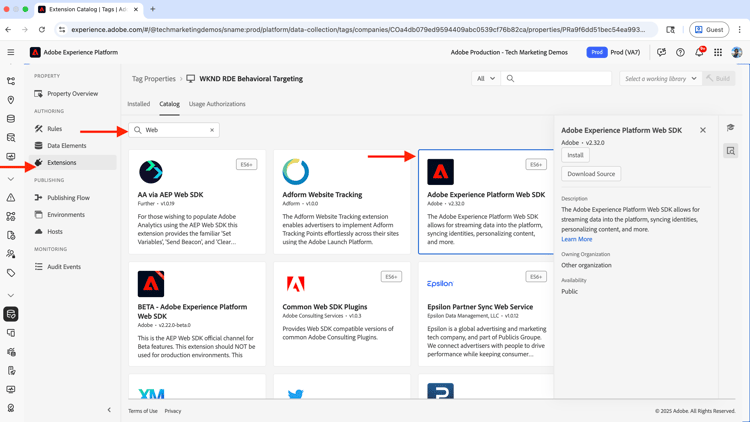Open the Adform Website Tracking card
This screenshot has width=750, height=422.
(342, 201)
